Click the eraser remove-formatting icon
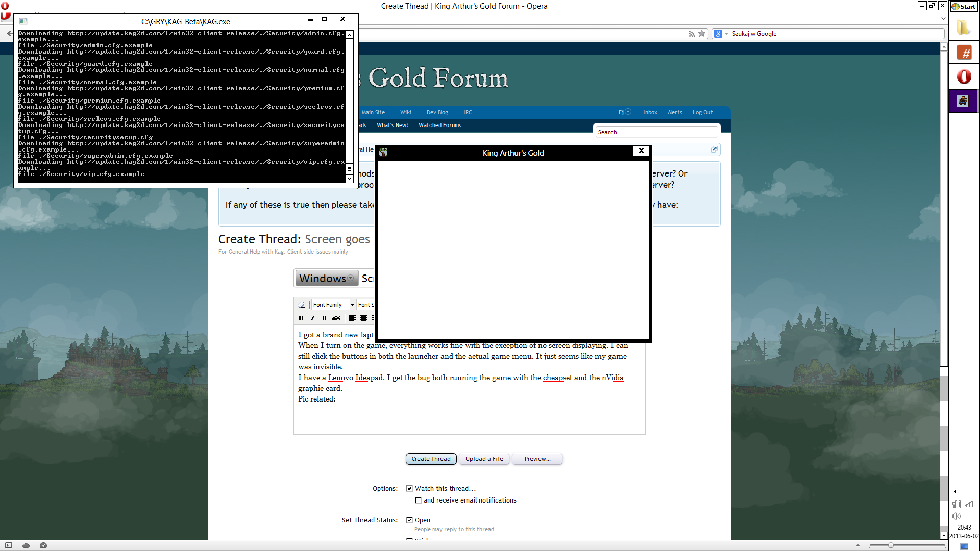The image size is (980, 551). (301, 305)
